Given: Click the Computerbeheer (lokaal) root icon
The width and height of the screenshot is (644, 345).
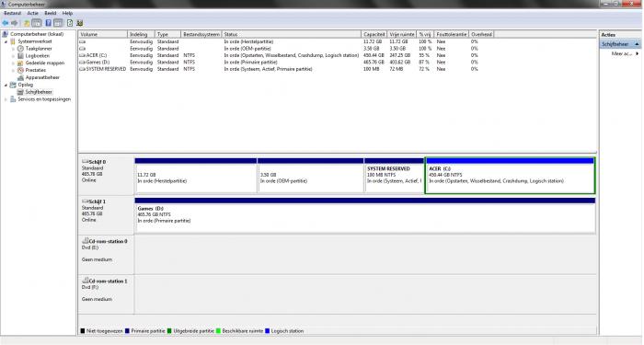Looking at the screenshot, I should (6, 34).
